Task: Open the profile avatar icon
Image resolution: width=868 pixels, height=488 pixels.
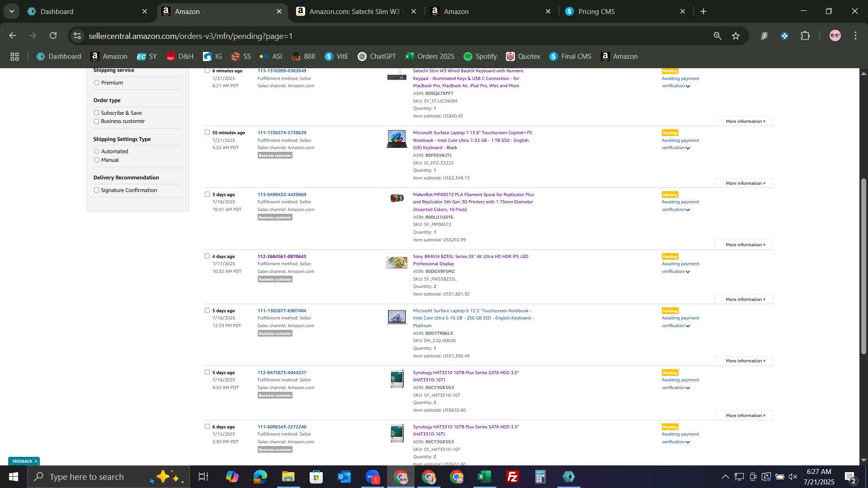Action: click(x=835, y=36)
